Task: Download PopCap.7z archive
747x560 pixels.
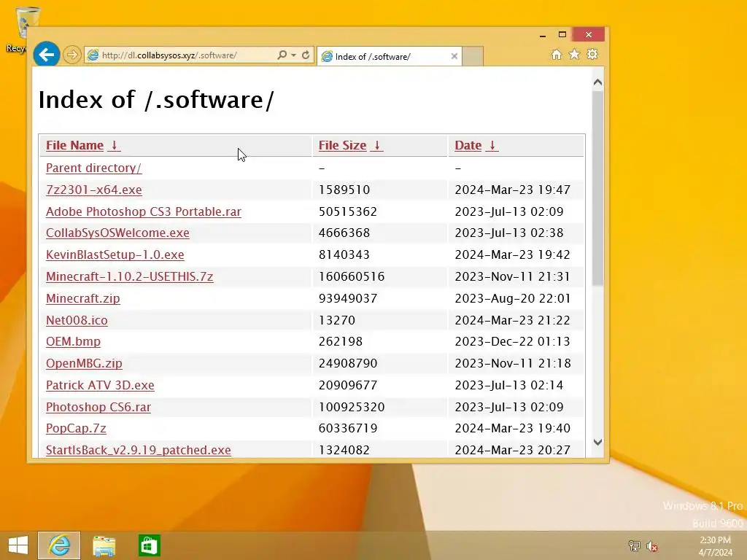Action: [x=76, y=428]
